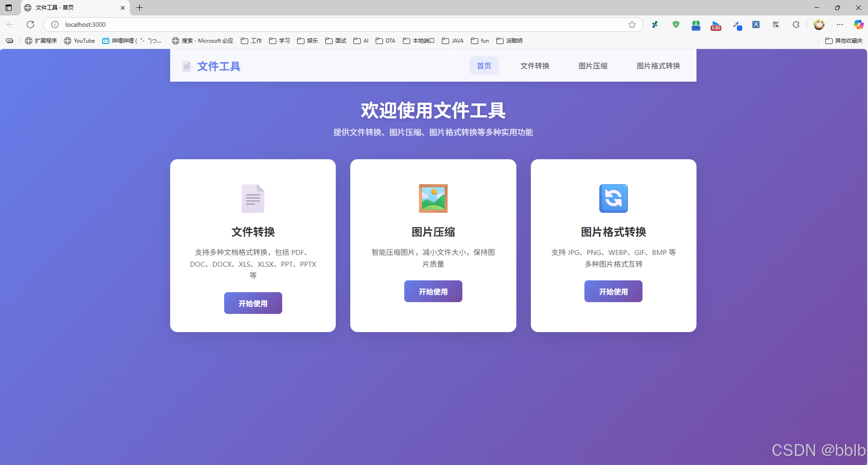Click the green shield extension icon
Viewport: 868px width, 465px height.
coord(676,24)
